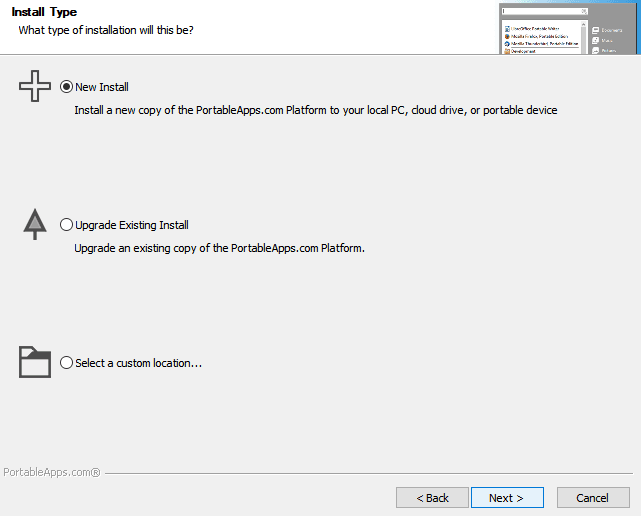The width and height of the screenshot is (641, 516).
Task: Proceed by pressing the Next button
Action: point(507,497)
